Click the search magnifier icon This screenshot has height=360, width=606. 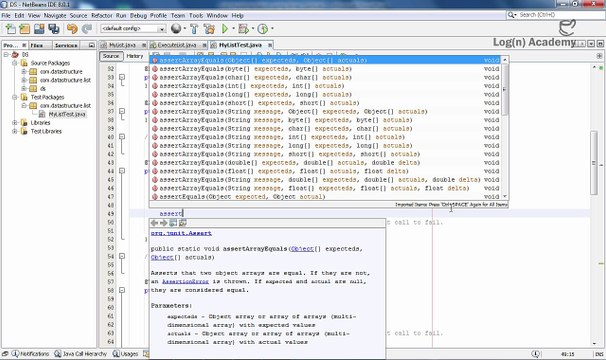coord(511,15)
